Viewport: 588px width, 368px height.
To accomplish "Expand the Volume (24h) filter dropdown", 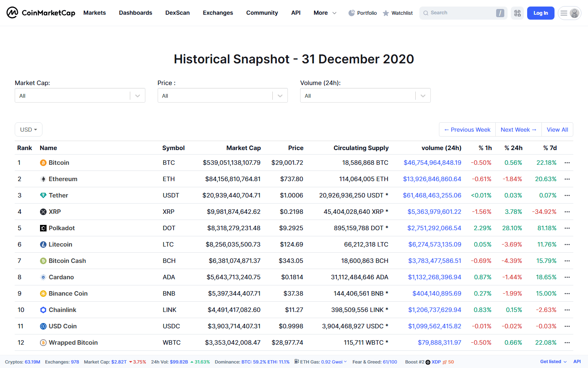I will pyautogui.click(x=365, y=96).
